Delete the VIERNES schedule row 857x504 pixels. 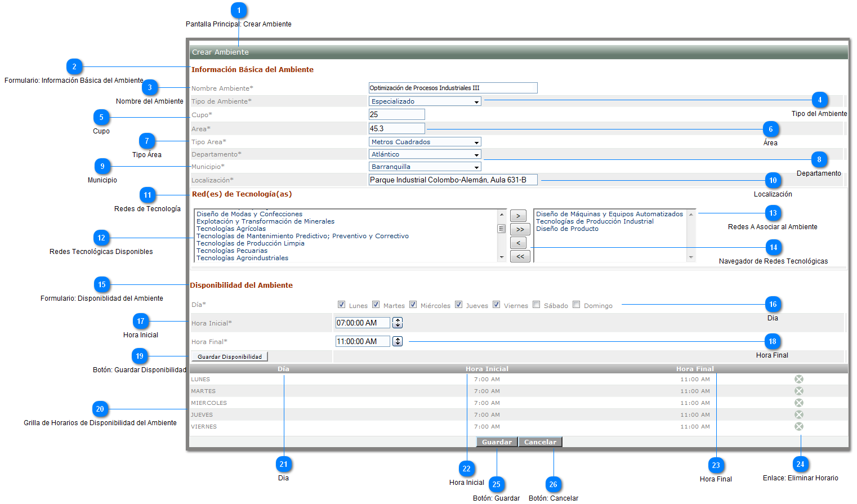coord(798,426)
